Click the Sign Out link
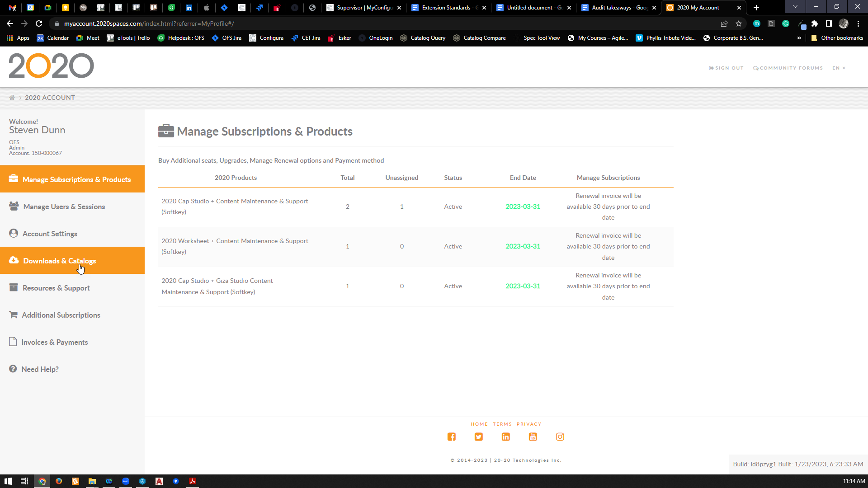The width and height of the screenshot is (868, 488). (726, 68)
